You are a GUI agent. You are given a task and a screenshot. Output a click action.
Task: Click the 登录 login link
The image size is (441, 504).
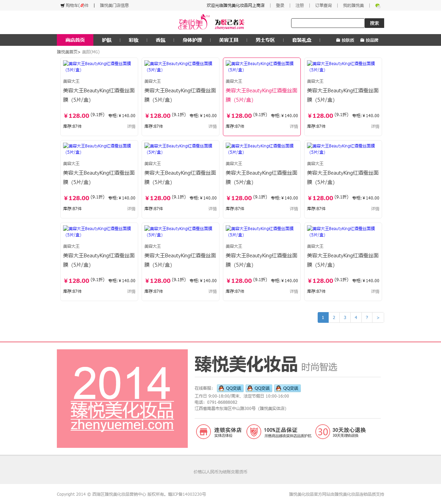[x=280, y=6]
